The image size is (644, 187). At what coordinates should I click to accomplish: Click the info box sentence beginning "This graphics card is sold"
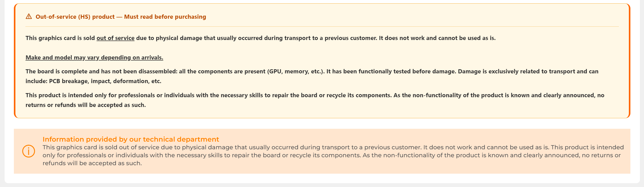coord(232,147)
